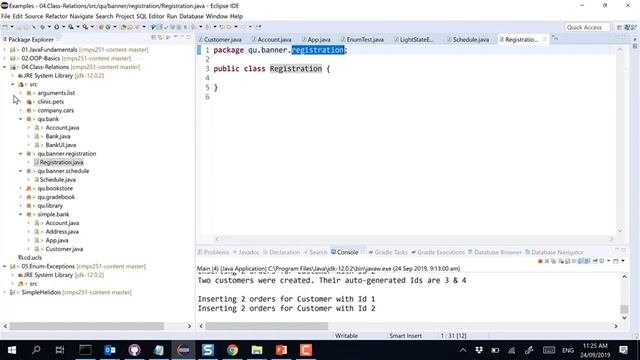
Task: Open Task View on taskbar
Action: [60, 350]
